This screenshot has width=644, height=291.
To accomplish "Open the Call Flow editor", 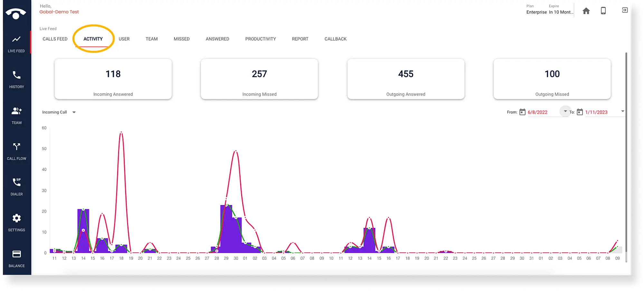I will coord(16,151).
